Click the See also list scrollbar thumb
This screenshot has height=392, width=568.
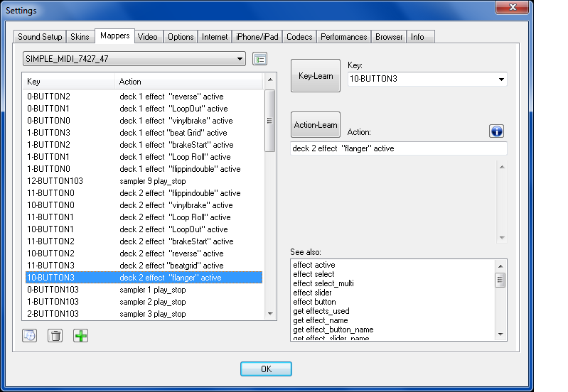[500, 280]
